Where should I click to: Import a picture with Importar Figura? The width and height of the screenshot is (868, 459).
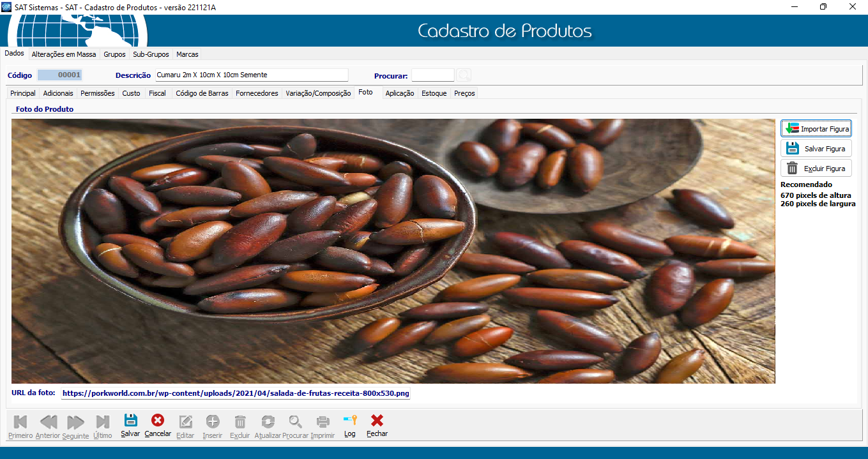[816, 129]
